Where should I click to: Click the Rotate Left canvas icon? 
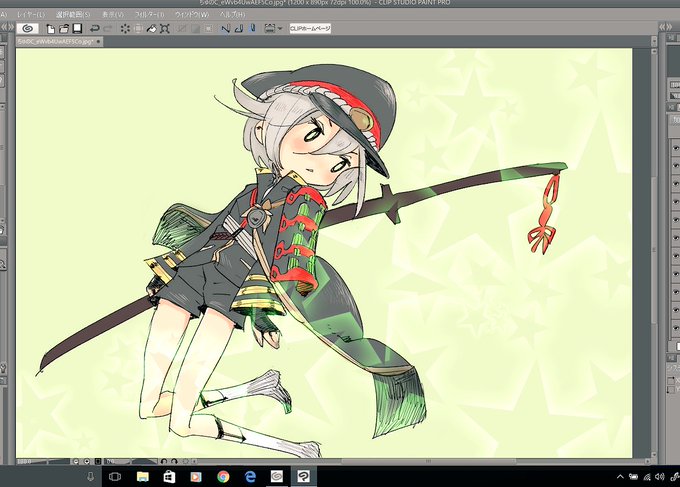[x=164, y=462]
